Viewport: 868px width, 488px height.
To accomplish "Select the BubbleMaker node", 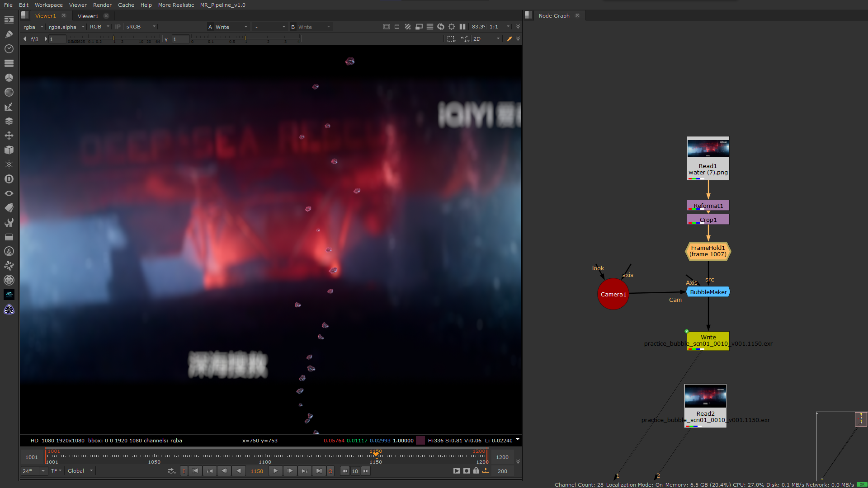I will (708, 292).
